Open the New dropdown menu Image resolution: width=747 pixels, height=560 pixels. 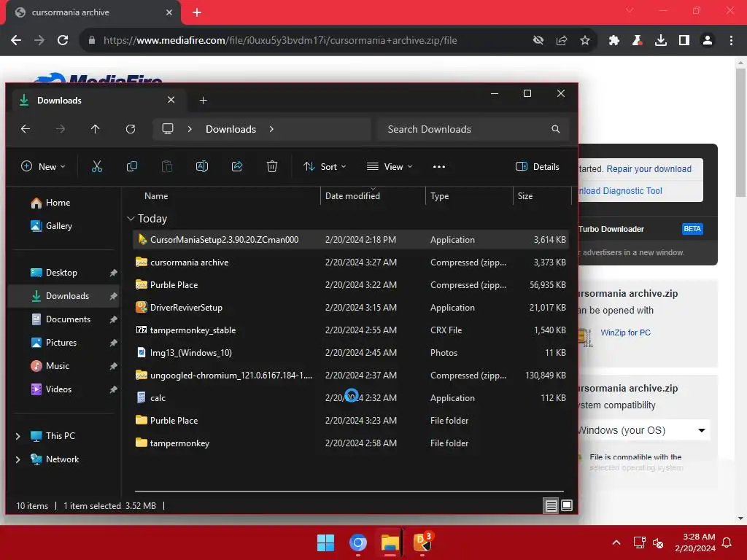pyautogui.click(x=43, y=167)
